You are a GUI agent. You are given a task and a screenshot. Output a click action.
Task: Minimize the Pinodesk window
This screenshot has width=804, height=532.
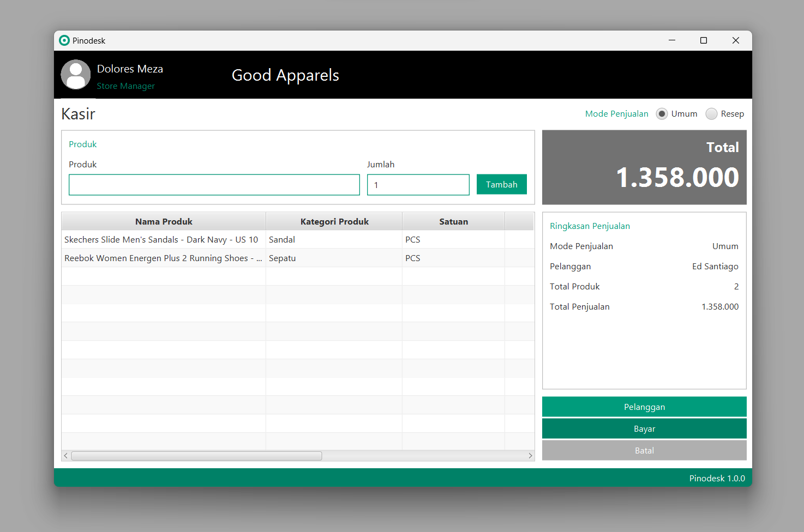point(672,40)
